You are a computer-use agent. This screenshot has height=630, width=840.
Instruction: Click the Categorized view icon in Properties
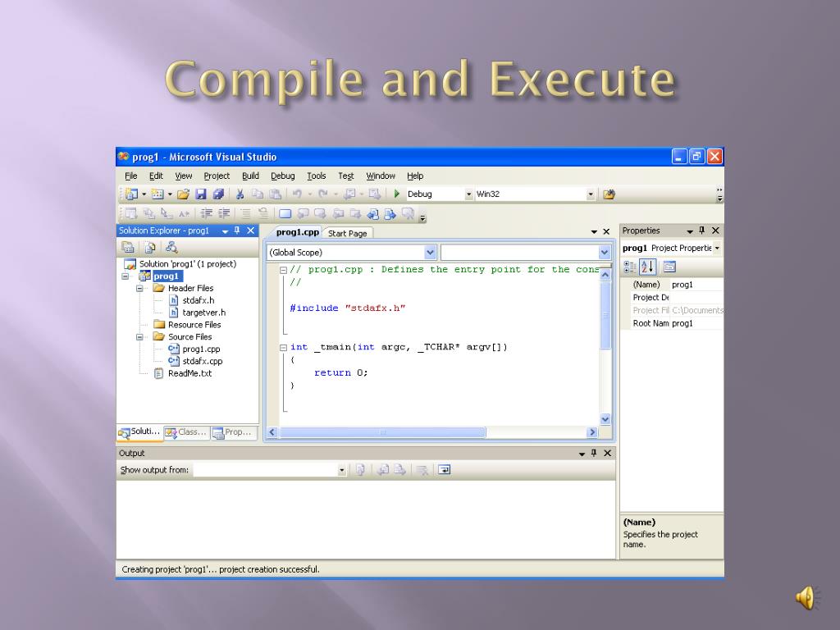(630, 267)
